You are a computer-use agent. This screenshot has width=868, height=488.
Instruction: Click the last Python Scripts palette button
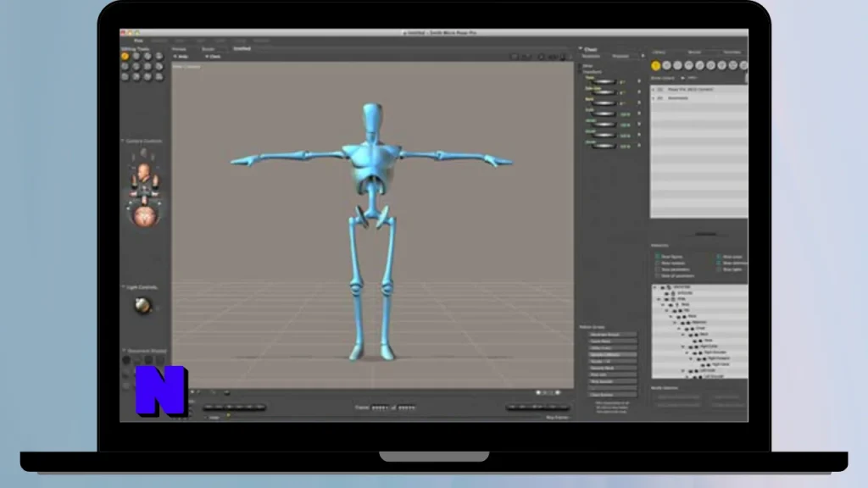pyautogui.click(x=612, y=395)
